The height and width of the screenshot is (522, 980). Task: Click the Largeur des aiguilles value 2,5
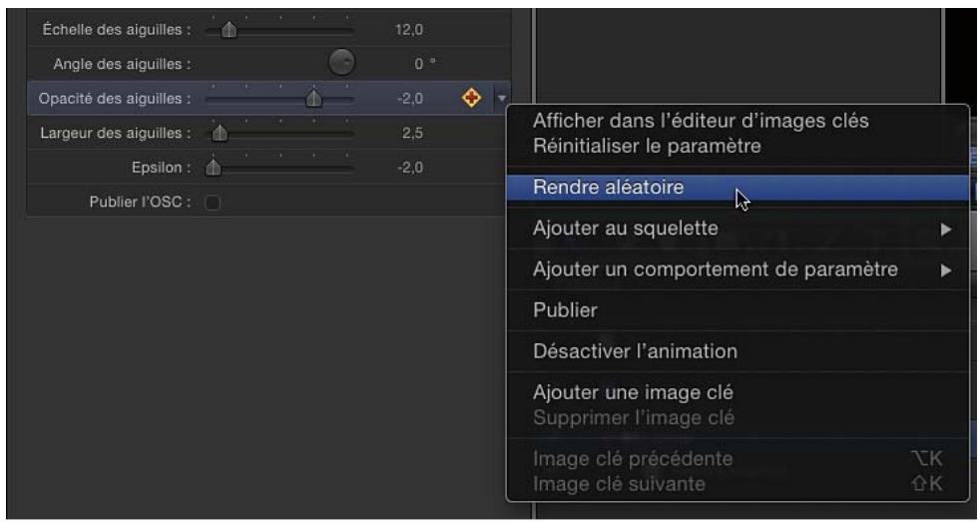pos(412,133)
